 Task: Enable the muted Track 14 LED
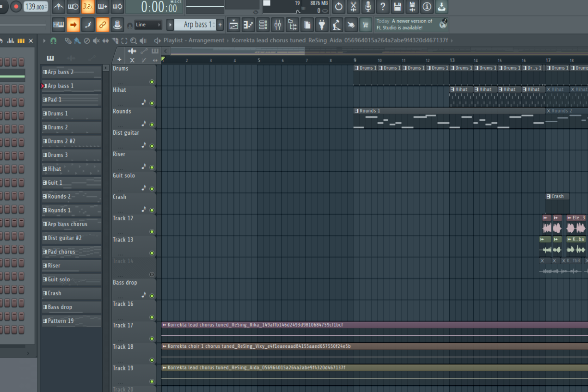[152, 275]
